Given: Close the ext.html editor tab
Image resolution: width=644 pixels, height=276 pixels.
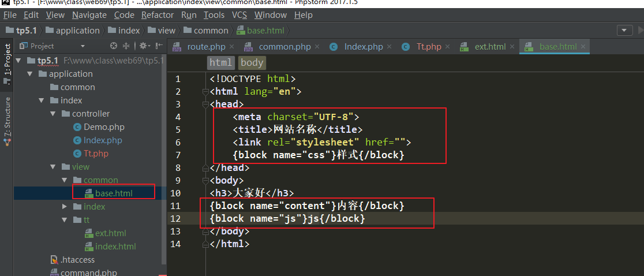Looking at the screenshot, I should pyautogui.click(x=512, y=47).
